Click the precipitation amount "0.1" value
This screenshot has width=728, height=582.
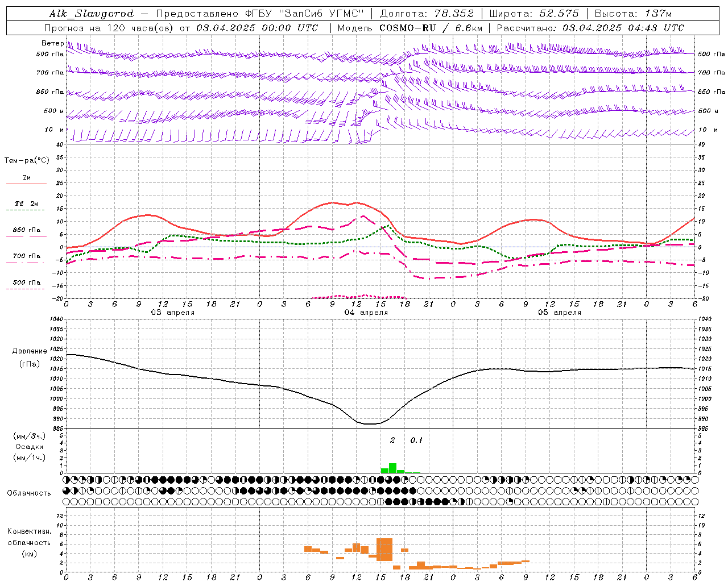pyautogui.click(x=417, y=440)
